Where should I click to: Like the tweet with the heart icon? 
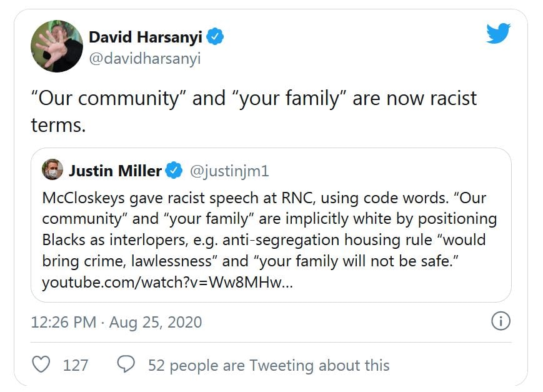pos(41,364)
